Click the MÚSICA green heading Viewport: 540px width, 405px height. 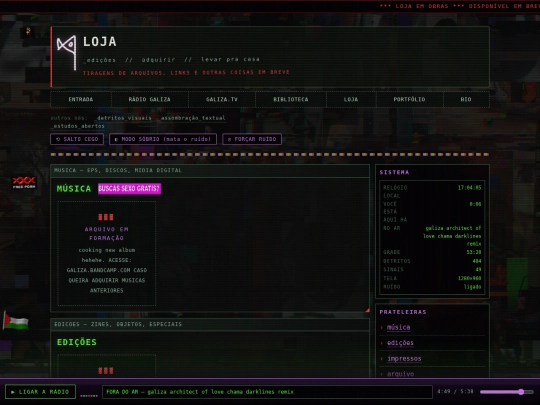74,189
